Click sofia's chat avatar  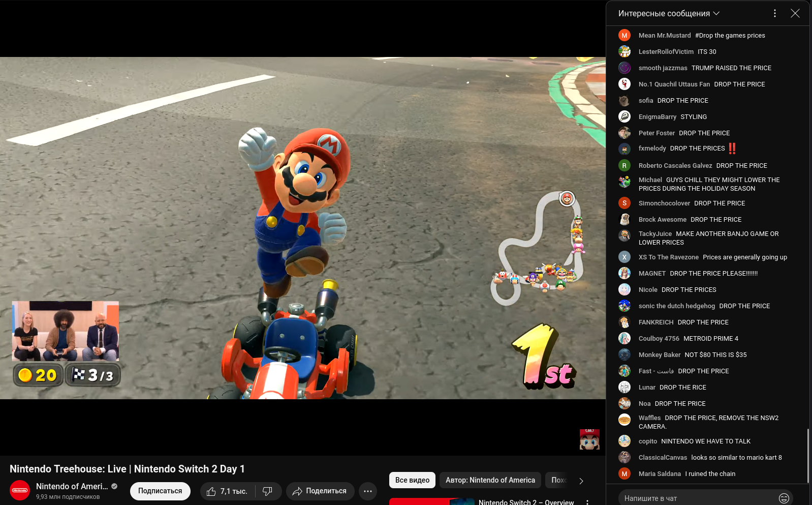pyautogui.click(x=624, y=100)
